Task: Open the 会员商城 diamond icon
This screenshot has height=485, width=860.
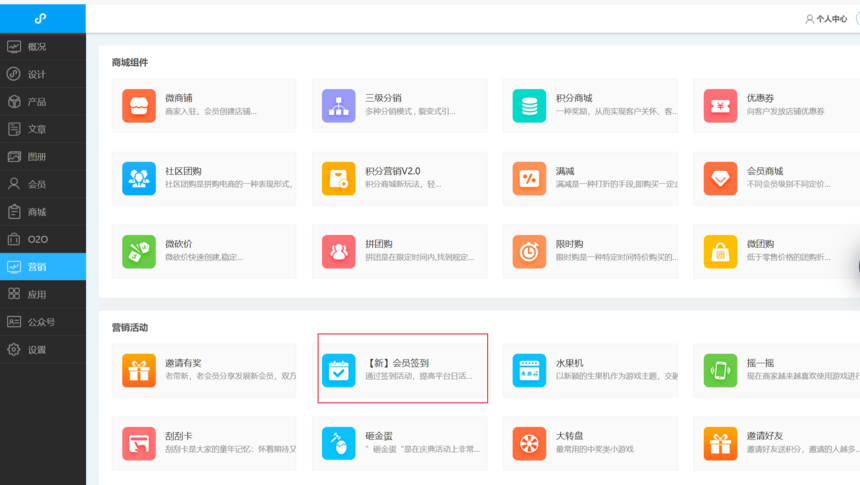Action: [720, 178]
